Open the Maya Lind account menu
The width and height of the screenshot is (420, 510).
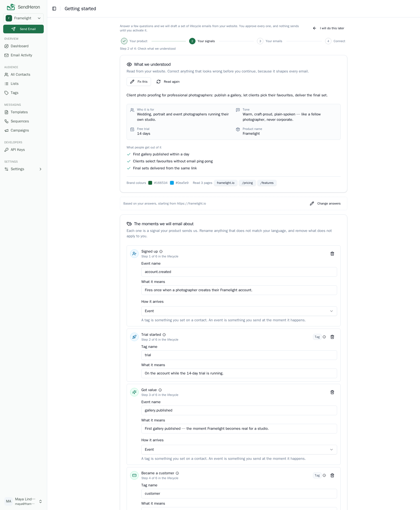click(23, 501)
